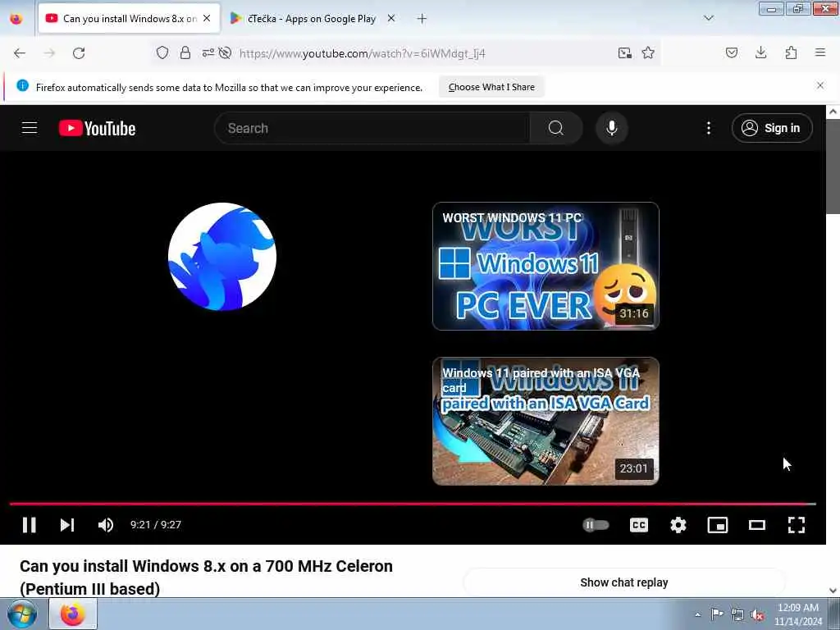
Task: Click the Firefox View icon
Action: pyautogui.click(x=16, y=19)
